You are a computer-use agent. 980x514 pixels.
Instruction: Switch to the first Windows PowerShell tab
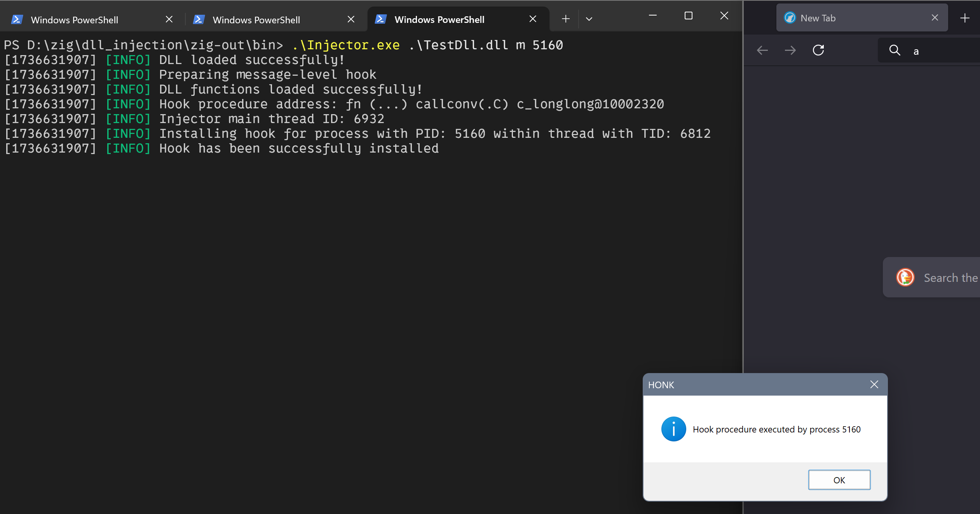point(92,19)
